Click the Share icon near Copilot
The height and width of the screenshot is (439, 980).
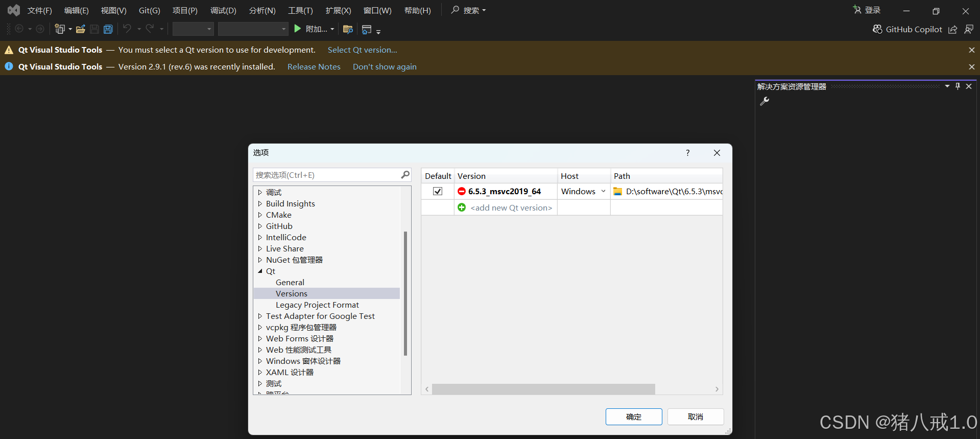[953, 30]
